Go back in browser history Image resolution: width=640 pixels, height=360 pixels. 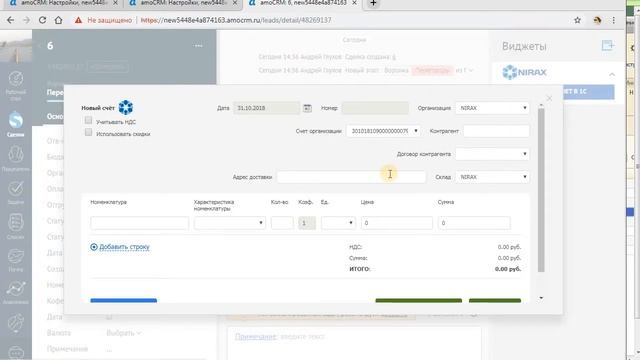click(11, 20)
